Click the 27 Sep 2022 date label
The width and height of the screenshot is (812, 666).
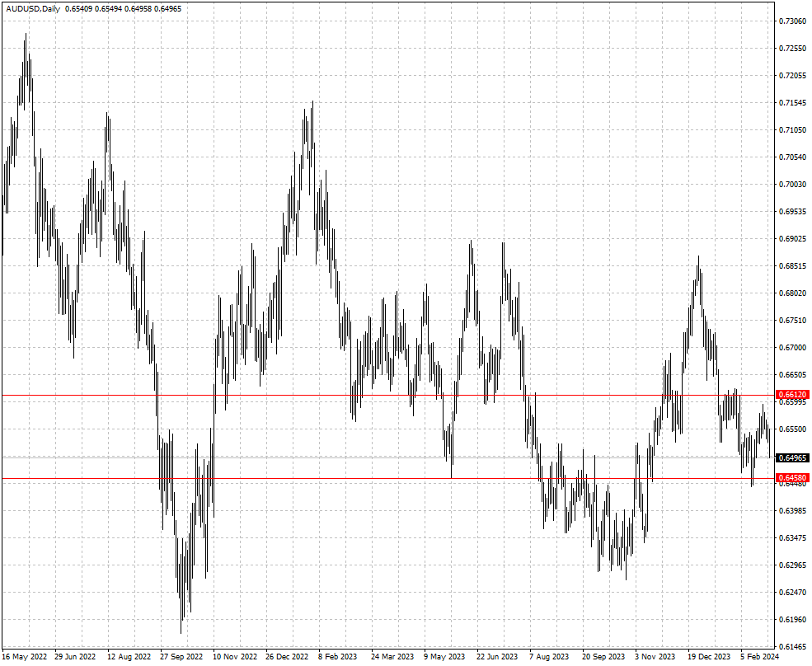[181, 657]
